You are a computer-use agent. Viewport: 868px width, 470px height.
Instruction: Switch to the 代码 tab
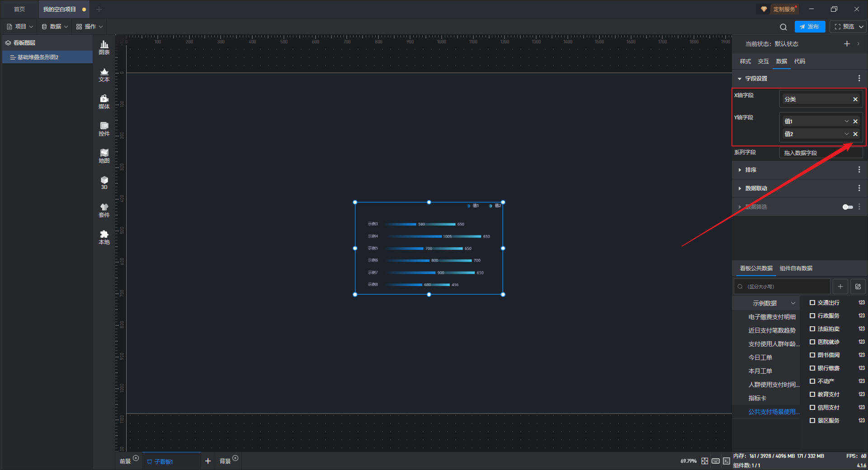[x=800, y=61]
